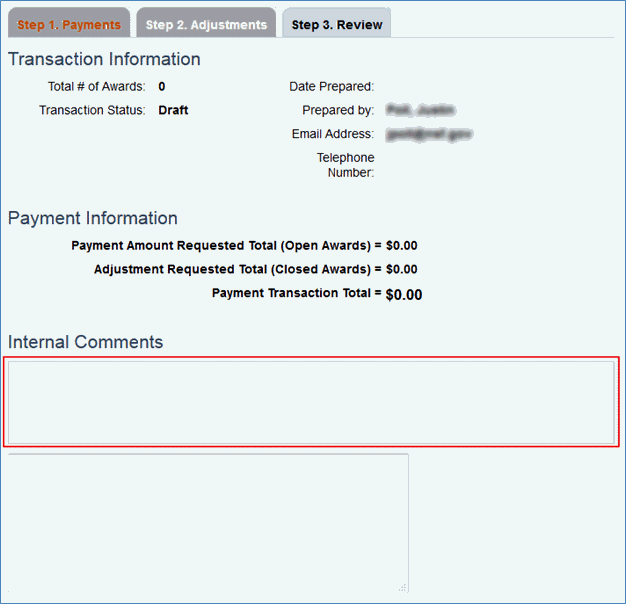Click inside the highlighted Internal Comments box

tap(311, 401)
